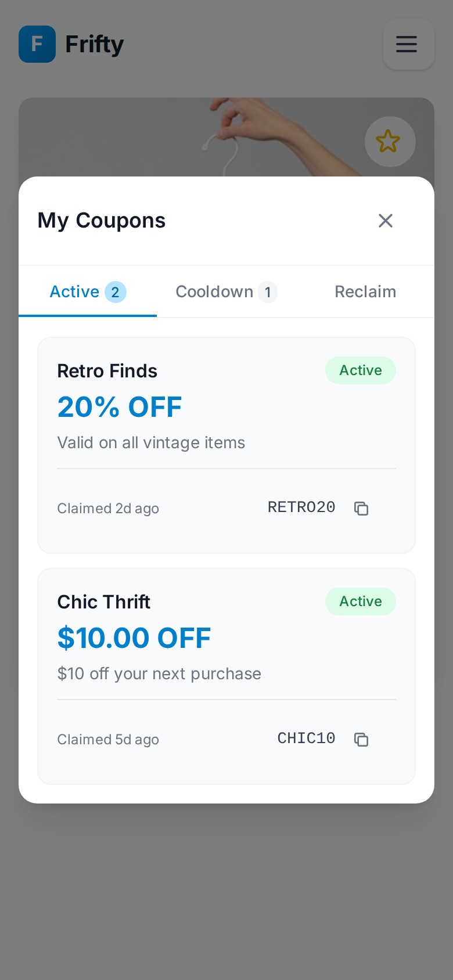Click the Active badge count on the Active tab
The width and height of the screenshot is (453, 980).
[116, 292]
